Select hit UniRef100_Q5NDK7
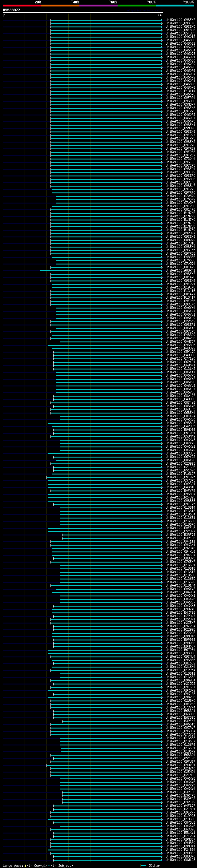The image size is (197, 868). coord(180,104)
